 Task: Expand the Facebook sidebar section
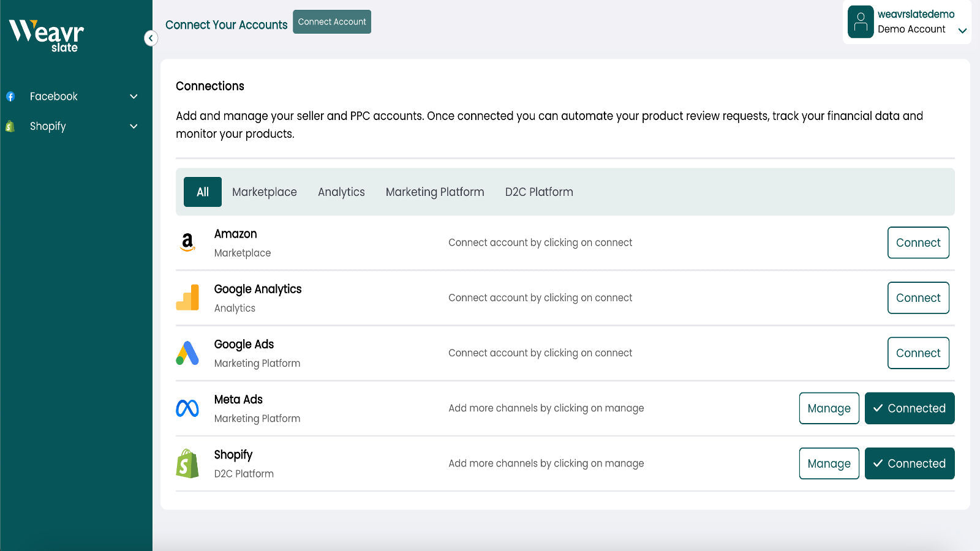(x=134, y=96)
